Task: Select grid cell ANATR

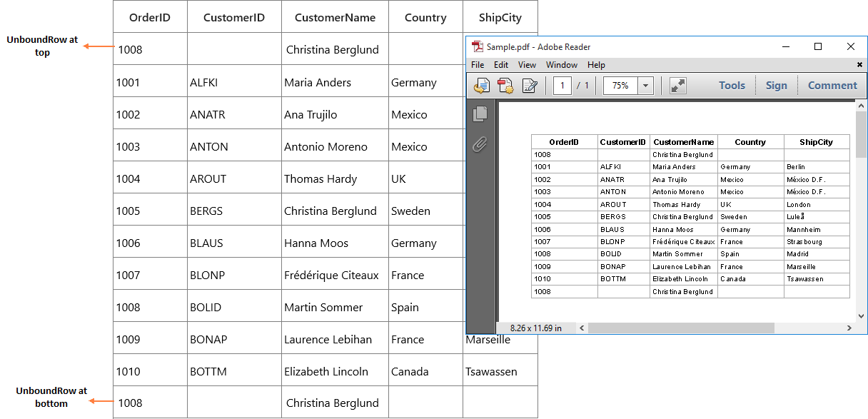Action: coord(234,114)
